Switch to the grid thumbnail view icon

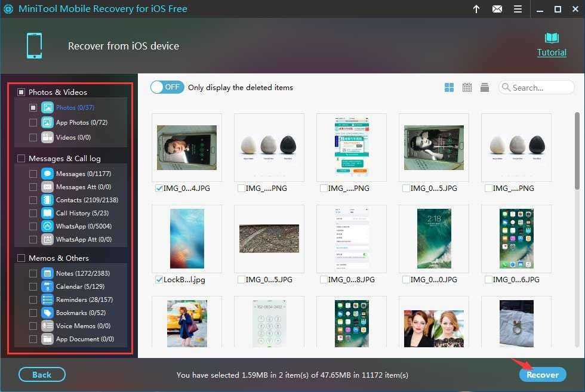449,88
